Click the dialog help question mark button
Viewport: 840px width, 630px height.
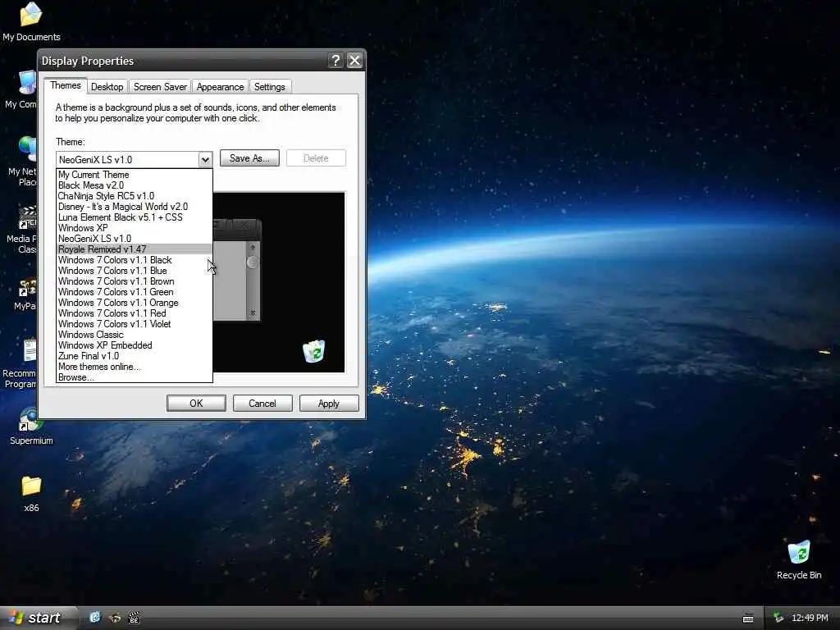coord(336,61)
